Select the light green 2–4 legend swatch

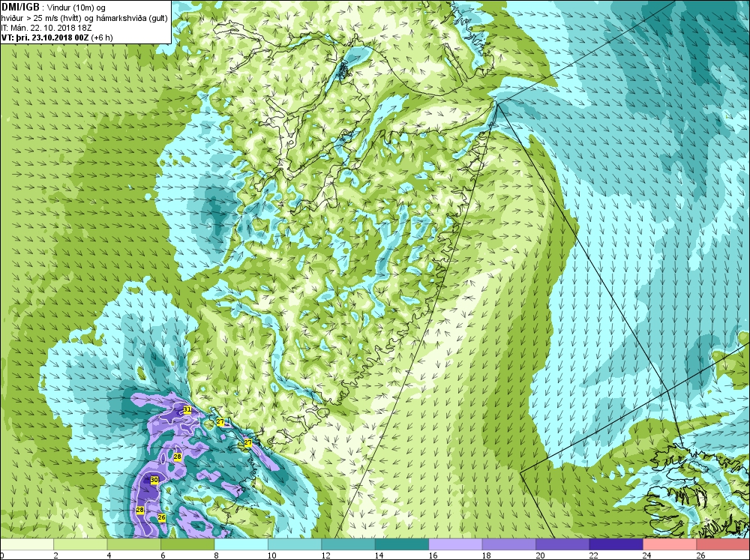pos(80,544)
